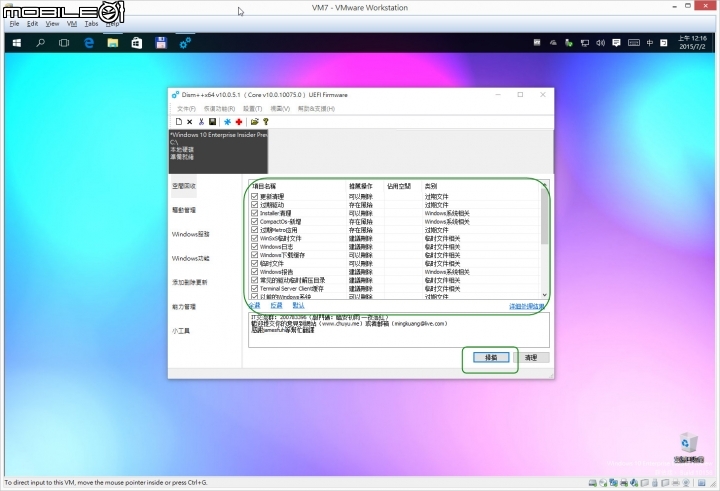Open the VMware VM menu
Viewport: 720px width, 491px height.
tap(72, 24)
